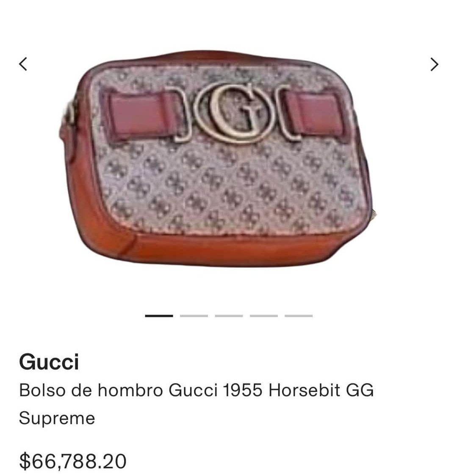
Task: Jump to the third carousel indicator
Action: (229, 316)
